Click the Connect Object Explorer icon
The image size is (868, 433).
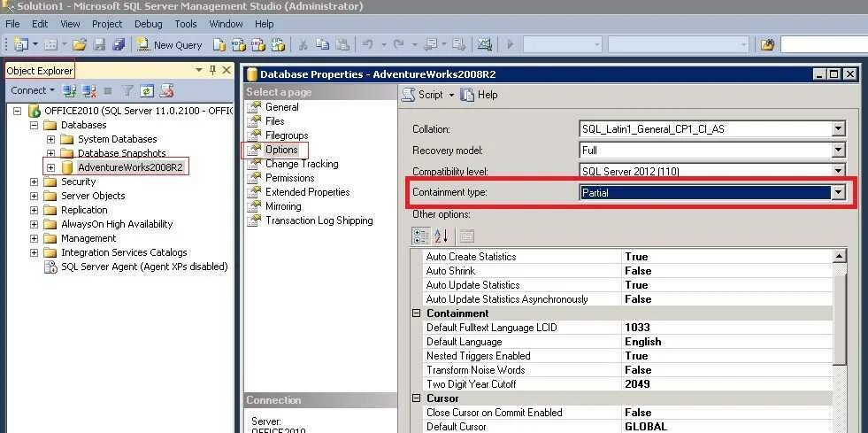tap(69, 90)
